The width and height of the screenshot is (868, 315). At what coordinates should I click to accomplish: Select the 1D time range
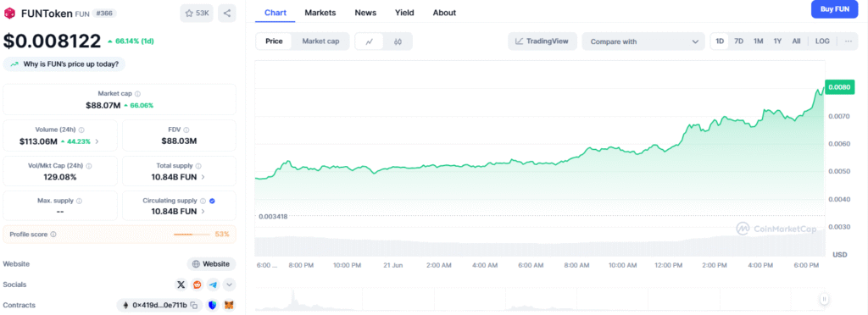pos(720,41)
